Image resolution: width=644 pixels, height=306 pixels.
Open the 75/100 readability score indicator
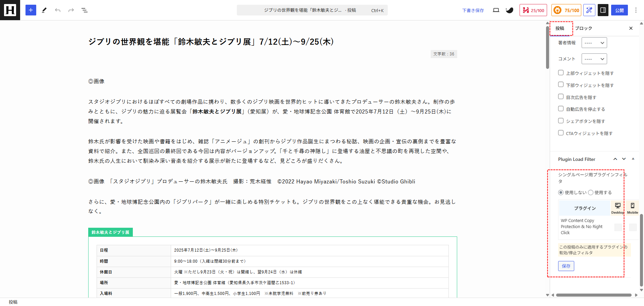tap(567, 10)
